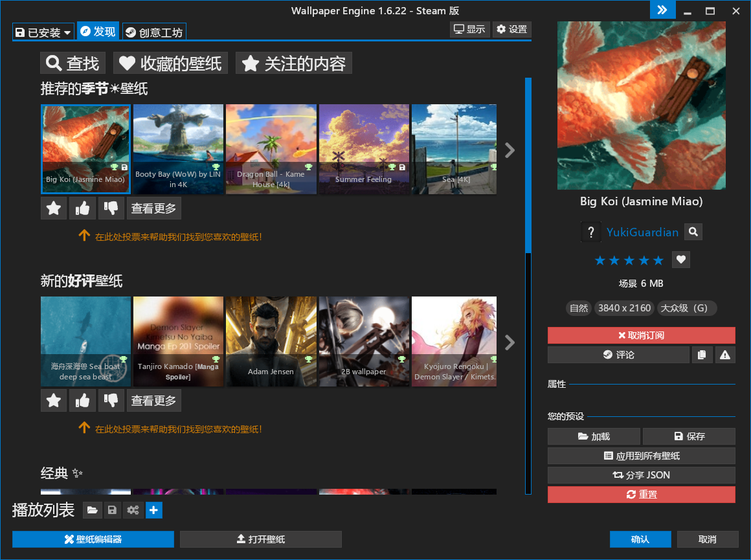The width and height of the screenshot is (751, 560).
Task: Expand the seasonal wallpapers row with right chevron
Action: click(x=510, y=150)
